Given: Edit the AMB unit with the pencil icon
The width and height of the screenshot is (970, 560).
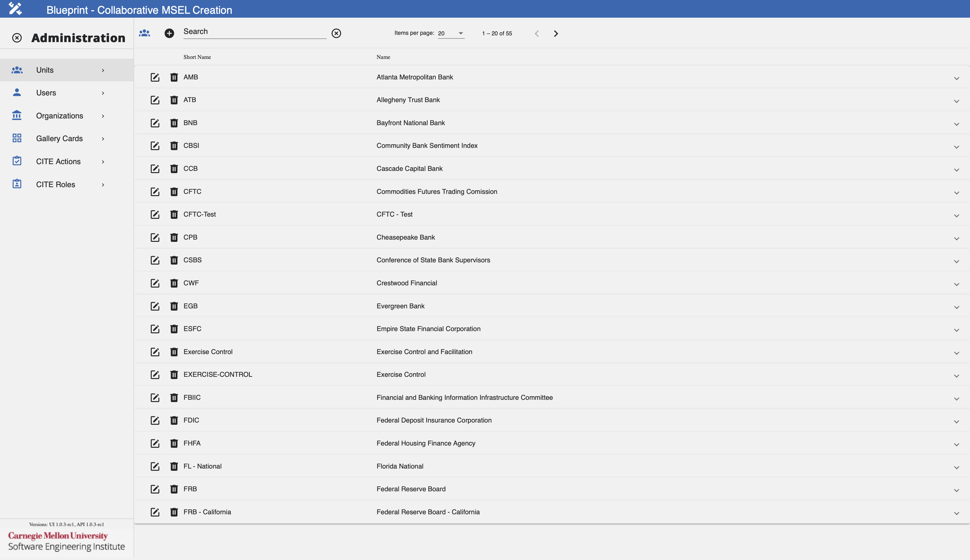Looking at the screenshot, I should pos(155,77).
